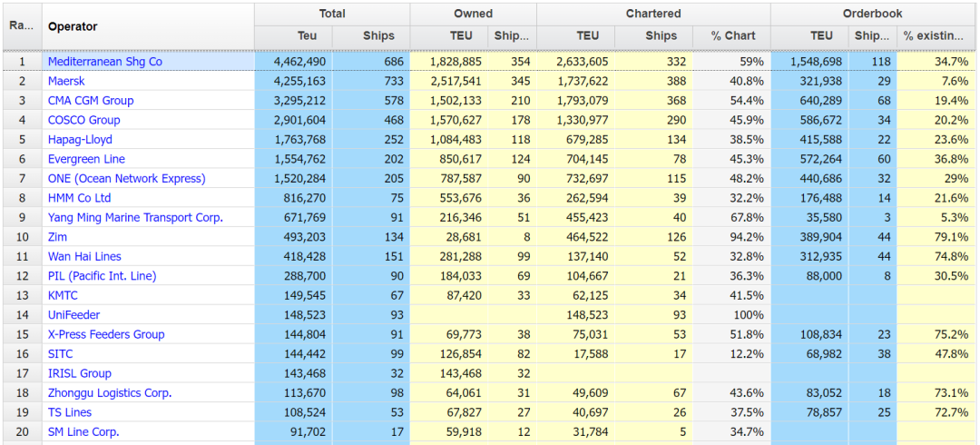Select the Total Teu cell showing 4,255,163

coord(294,81)
